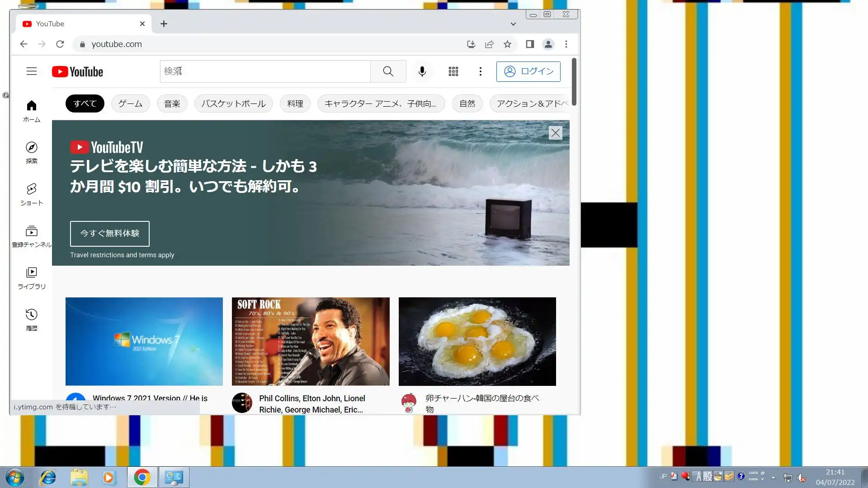Open the YouTube hamburger guide menu
This screenshot has height=488, width=868.
coord(31,71)
